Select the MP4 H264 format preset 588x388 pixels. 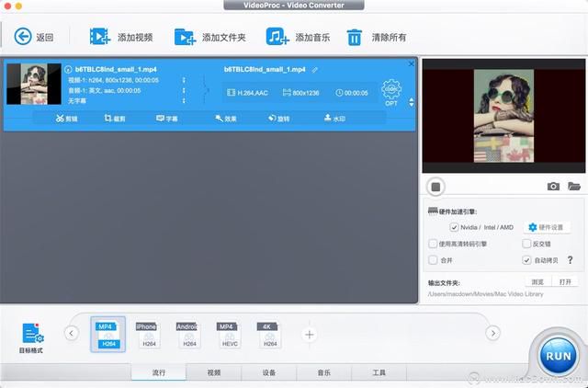pyautogui.click(x=108, y=335)
